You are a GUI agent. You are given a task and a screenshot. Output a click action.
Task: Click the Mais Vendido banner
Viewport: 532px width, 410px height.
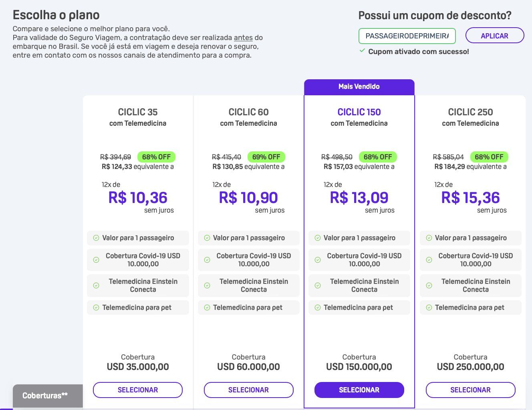tap(359, 86)
